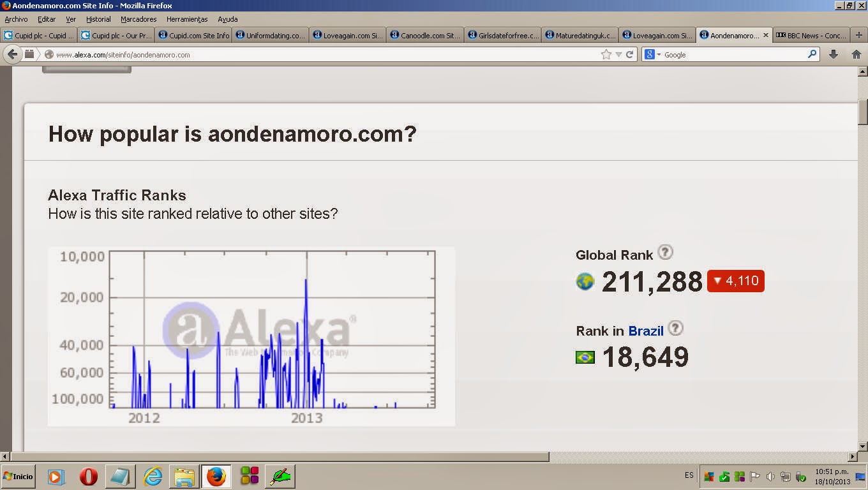This screenshot has height=490, width=868.
Task: Open Rank in Brazil help question mark
Action: click(x=675, y=329)
